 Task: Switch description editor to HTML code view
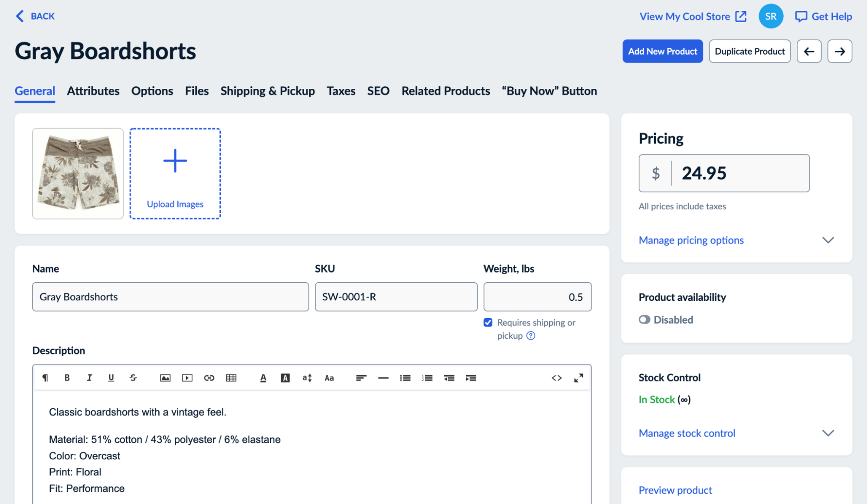(557, 377)
